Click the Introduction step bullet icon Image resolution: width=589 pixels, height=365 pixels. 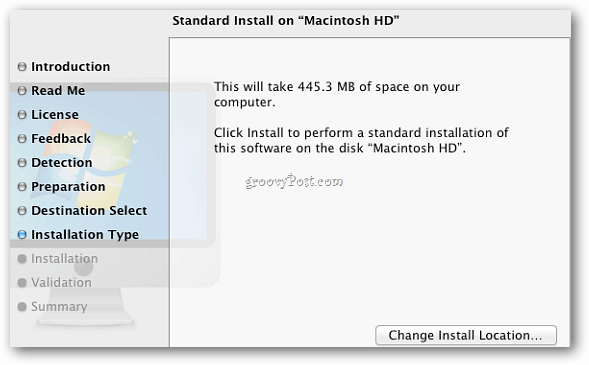pos(22,67)
